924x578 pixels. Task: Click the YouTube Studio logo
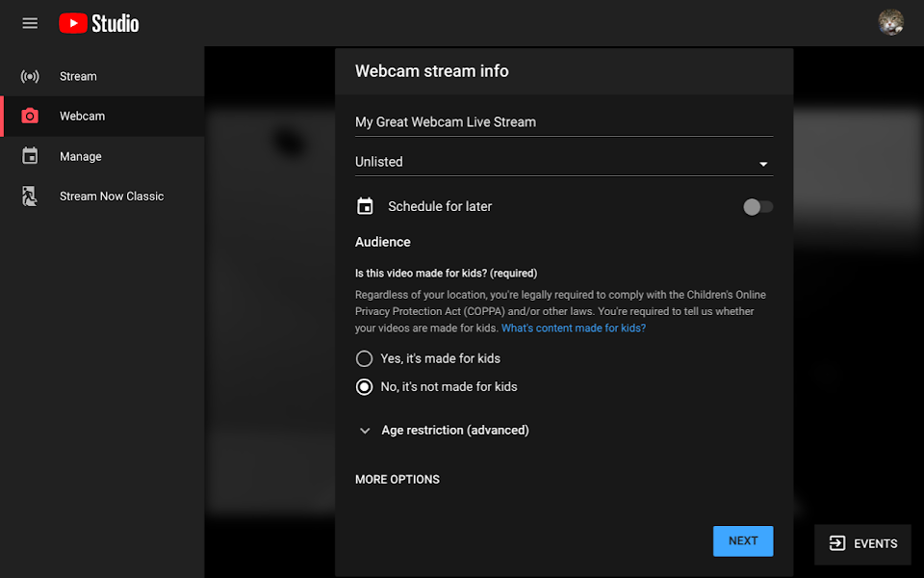click(x=98, y=23)
